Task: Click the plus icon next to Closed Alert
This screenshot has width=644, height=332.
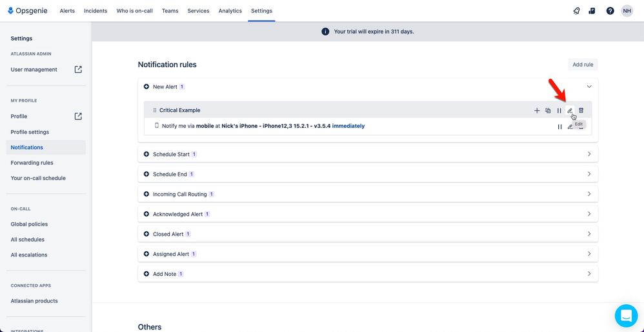Action: 146,234
